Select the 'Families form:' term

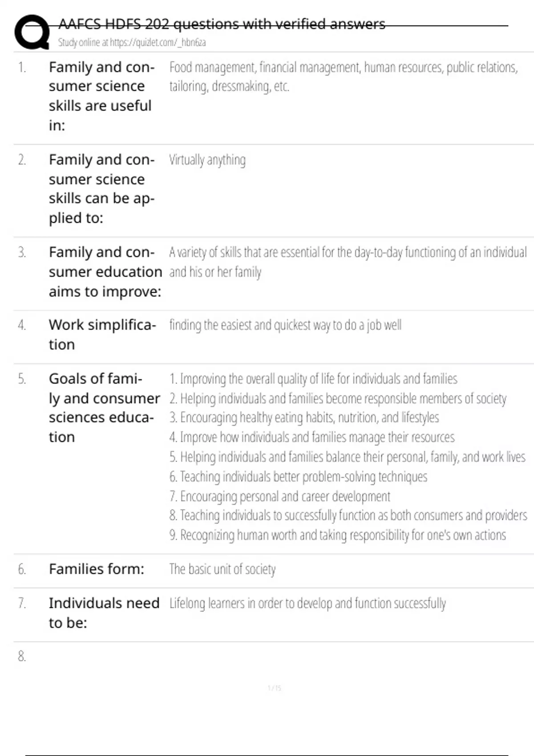point(97,569)
